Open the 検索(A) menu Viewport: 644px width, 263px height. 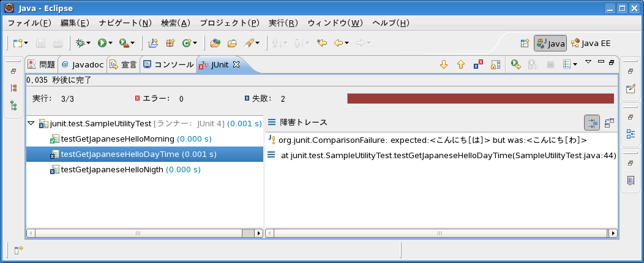coord(176,23)
